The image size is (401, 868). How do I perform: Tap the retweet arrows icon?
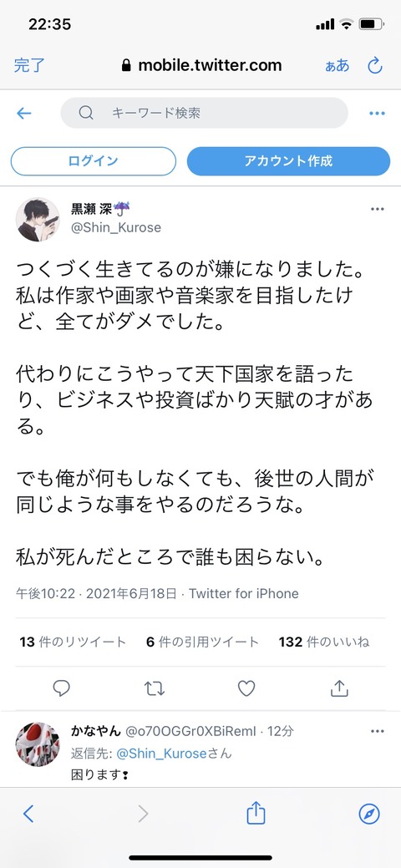pyautogui.click(x=154, y=688)
